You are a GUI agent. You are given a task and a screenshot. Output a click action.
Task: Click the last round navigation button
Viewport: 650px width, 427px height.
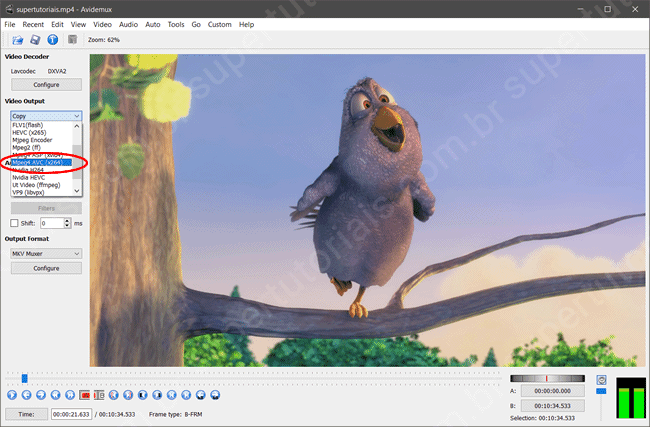(216, 396)
